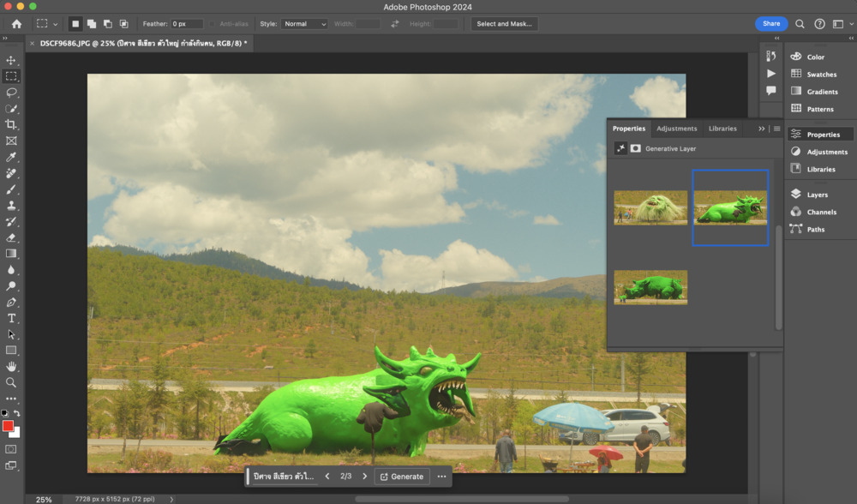
Task: Select the Hand tool
Action: pos(11,366)
